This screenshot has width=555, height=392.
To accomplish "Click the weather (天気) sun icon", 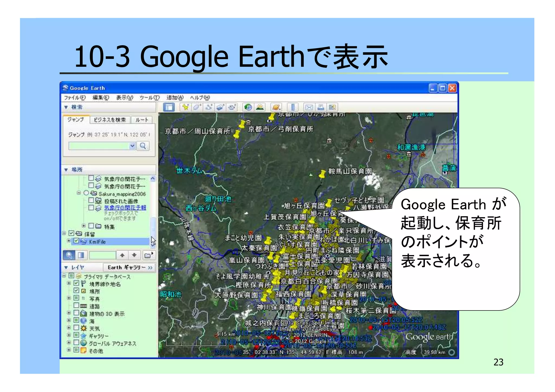I will click(x=84, y=328).
